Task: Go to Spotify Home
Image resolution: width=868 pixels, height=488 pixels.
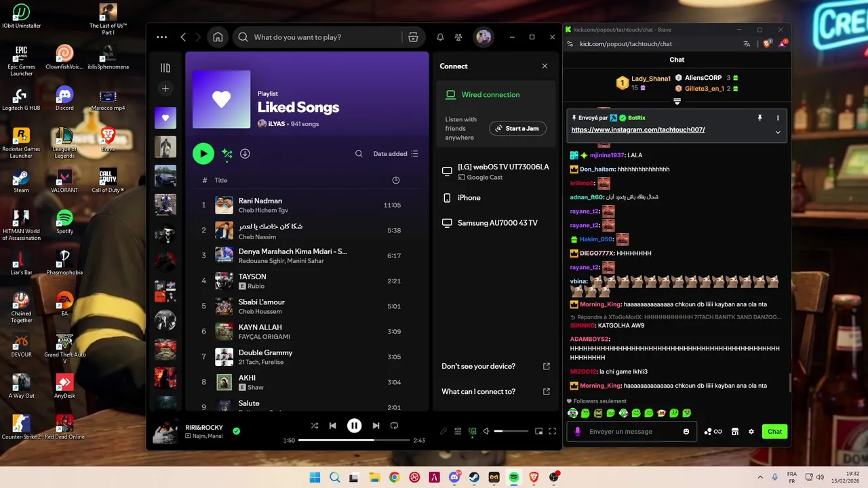Action: (218, 37)
